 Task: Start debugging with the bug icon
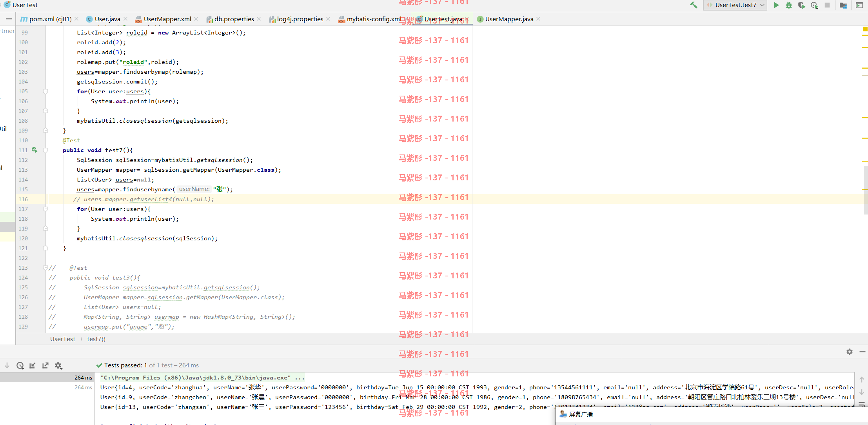pos(789,5)
